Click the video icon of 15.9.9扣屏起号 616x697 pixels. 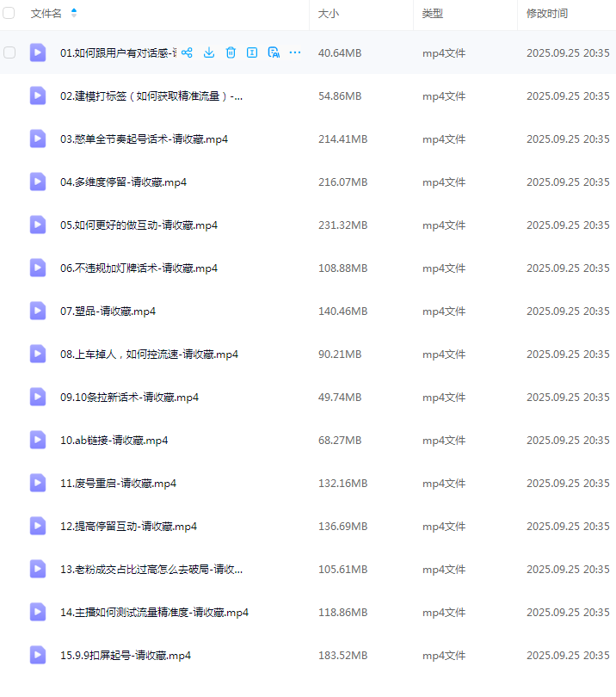coord(38,655)
